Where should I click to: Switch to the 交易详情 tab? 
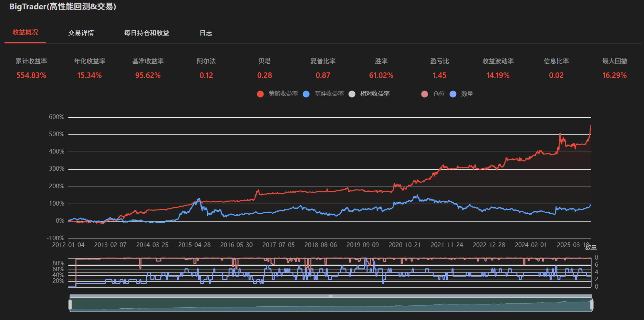coord(81,33)
